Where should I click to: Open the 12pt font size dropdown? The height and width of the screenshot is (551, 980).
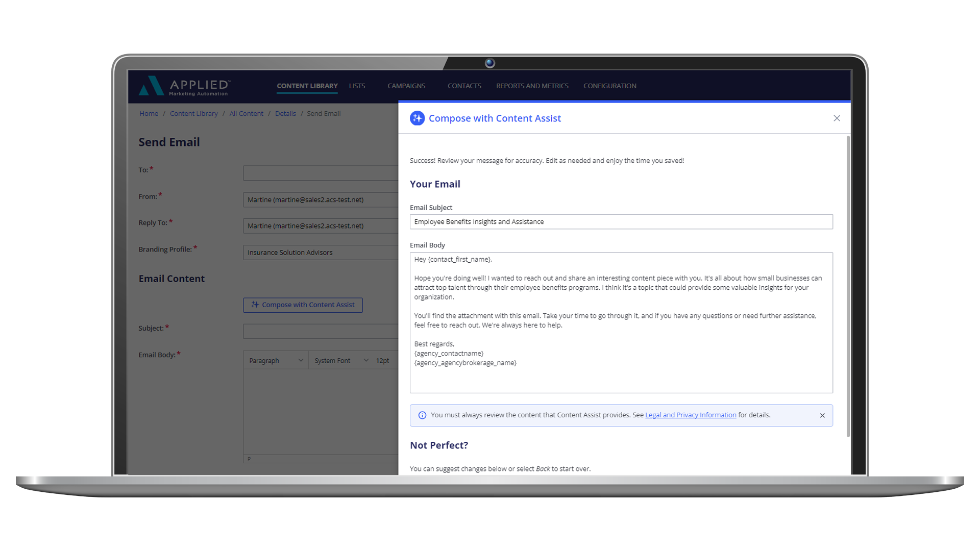pyautogui.click(x=384, y=361)
